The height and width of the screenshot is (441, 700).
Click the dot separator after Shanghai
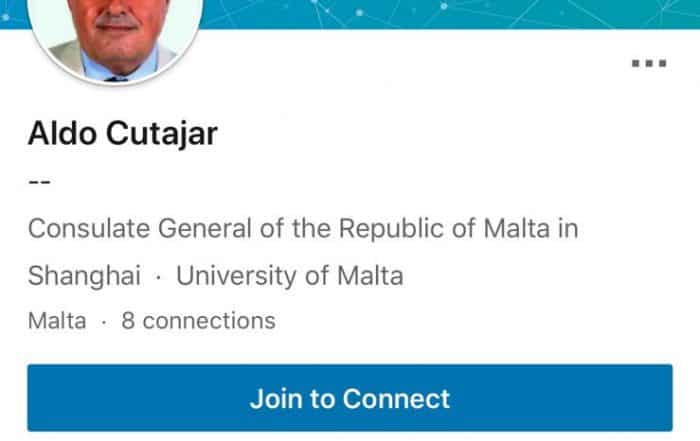[x=159, y=276]
